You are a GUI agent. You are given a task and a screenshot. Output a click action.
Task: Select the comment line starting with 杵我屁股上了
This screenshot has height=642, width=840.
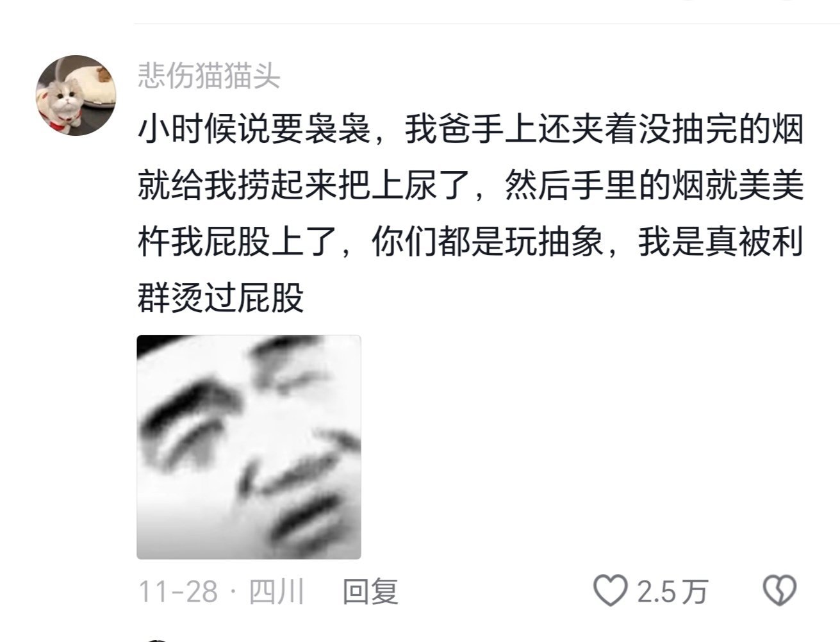[470, 243]
